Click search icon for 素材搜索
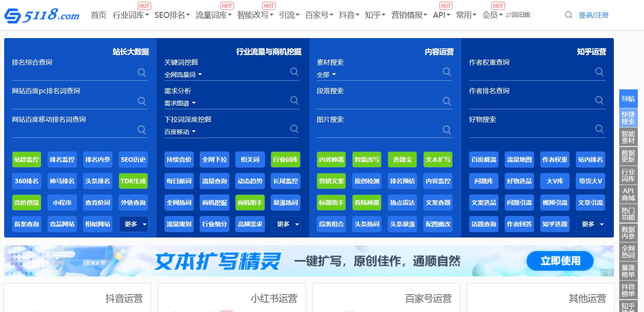Image resolution: width=644 pixels, height=312 pixels. click(447, 72)
